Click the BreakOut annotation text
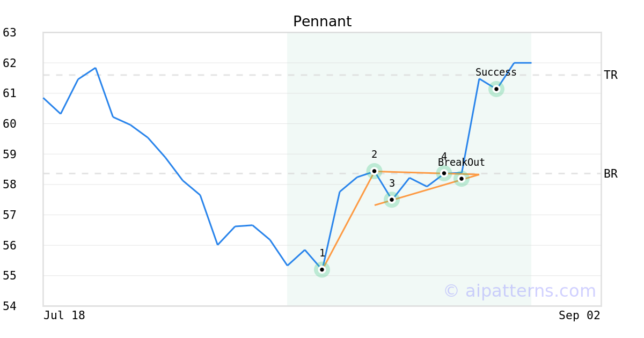Viewport: 644px width, 338px height. pyautogui.click(x=462, y=163)
